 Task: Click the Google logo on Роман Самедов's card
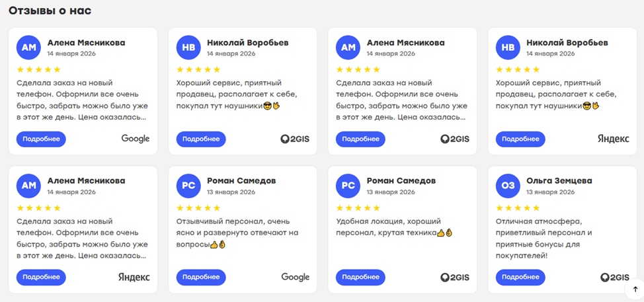click(296, 277)
